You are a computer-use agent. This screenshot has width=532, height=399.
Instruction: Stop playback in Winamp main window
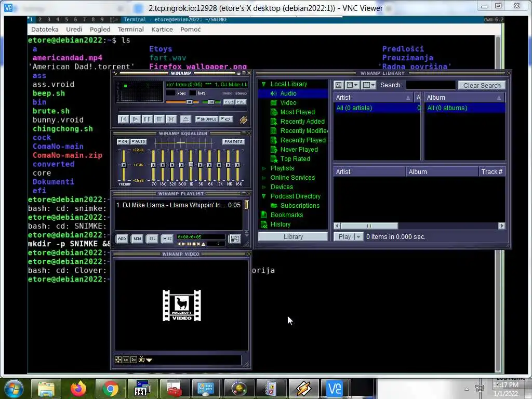pyautogui.click(x=159, y=119)
